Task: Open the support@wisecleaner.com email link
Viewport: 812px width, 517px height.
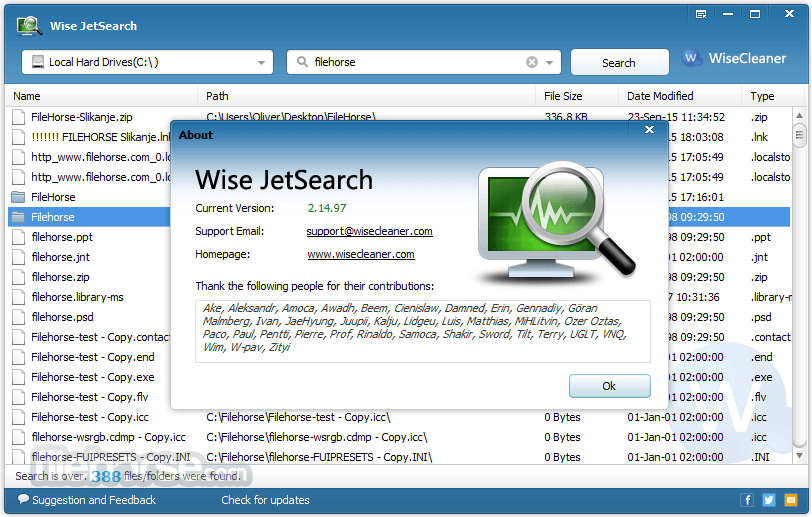Action: [369, 231]
